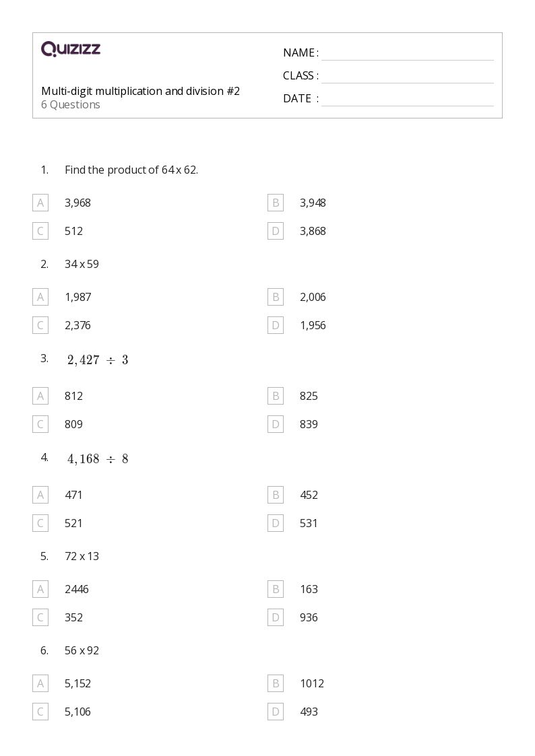Mark option D 493 in question 6
The width and height of the screenshot is (535, 756).
(276, 712)
